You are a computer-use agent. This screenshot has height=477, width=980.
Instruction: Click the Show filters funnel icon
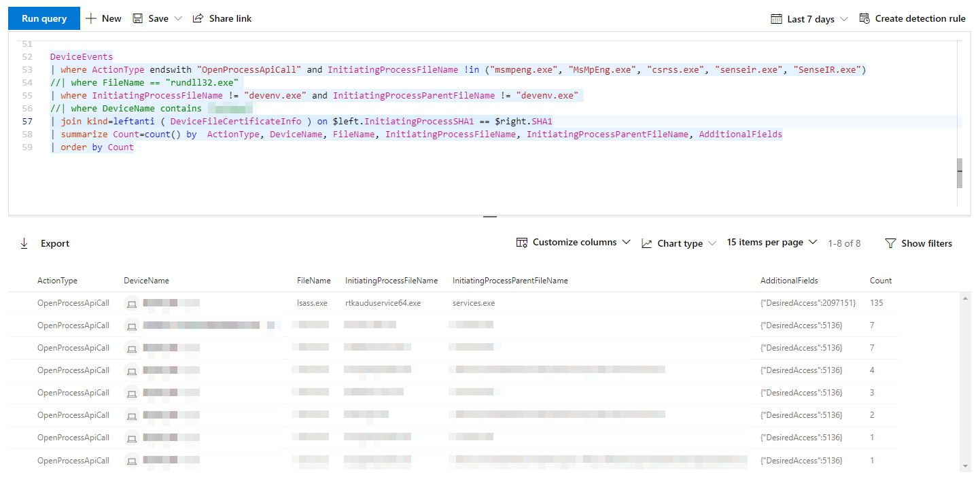pos(891,243)
